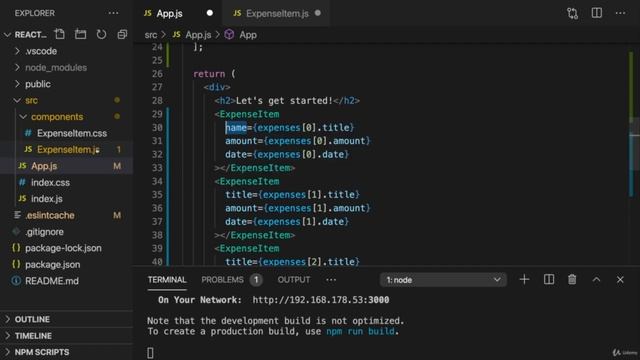The image size is (640, 360).
Task: Click the App.js breadcrumb segment
Action: click(198, 35)
